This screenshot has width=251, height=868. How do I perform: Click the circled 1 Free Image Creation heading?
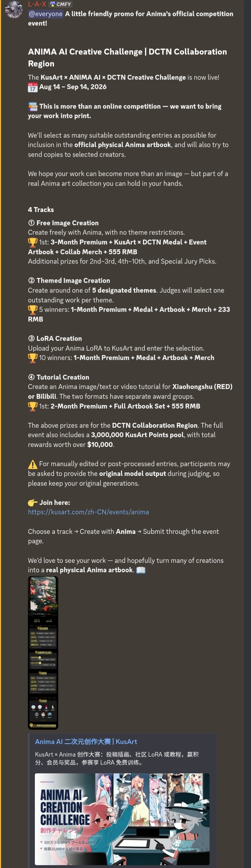pos(63,223)
